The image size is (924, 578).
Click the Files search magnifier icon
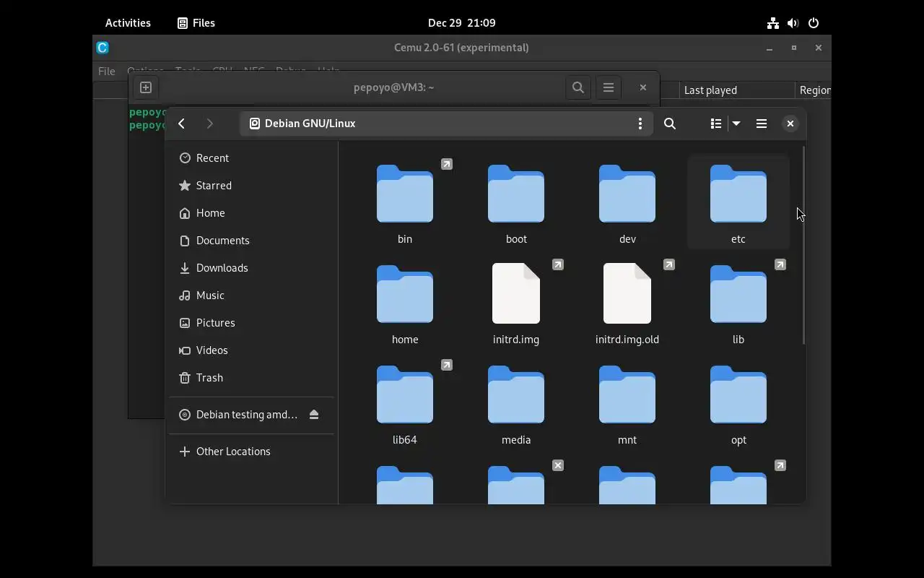[670, 124]
